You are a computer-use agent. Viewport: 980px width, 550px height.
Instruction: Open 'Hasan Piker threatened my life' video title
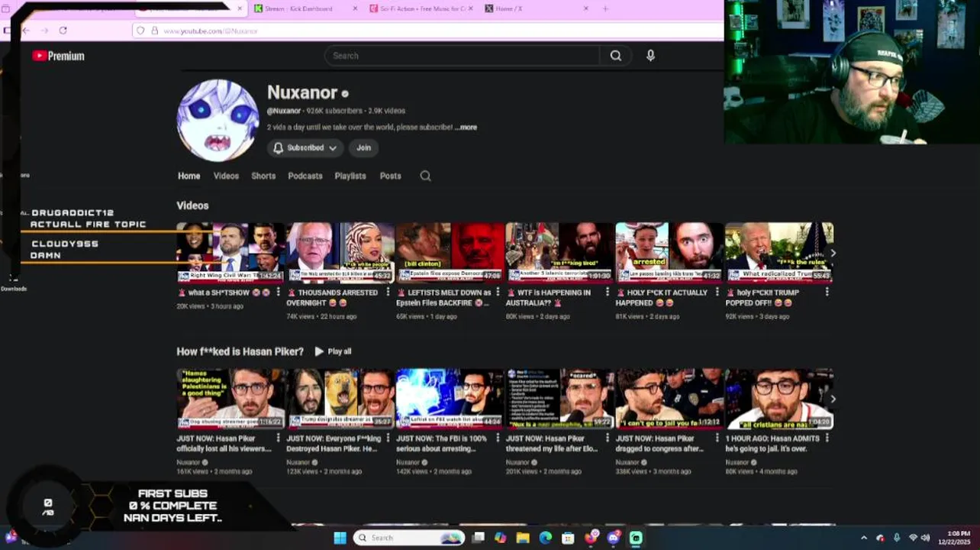553,444
